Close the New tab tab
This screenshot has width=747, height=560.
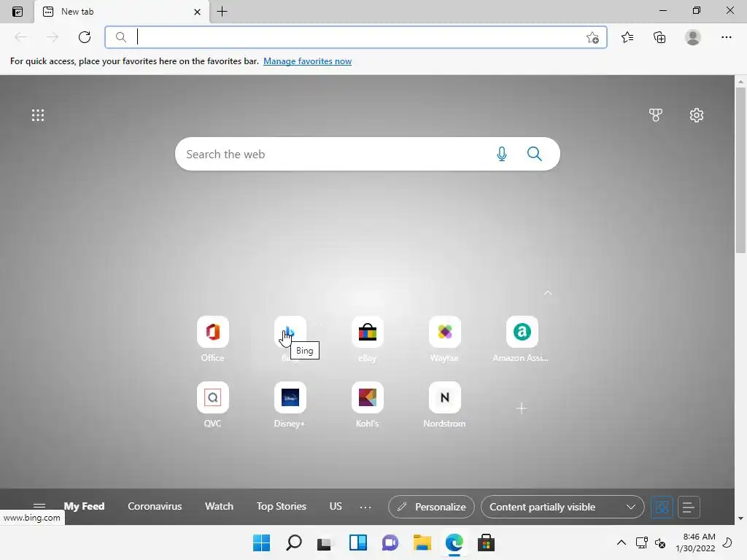pyautogui.click(x=197, y=12)
